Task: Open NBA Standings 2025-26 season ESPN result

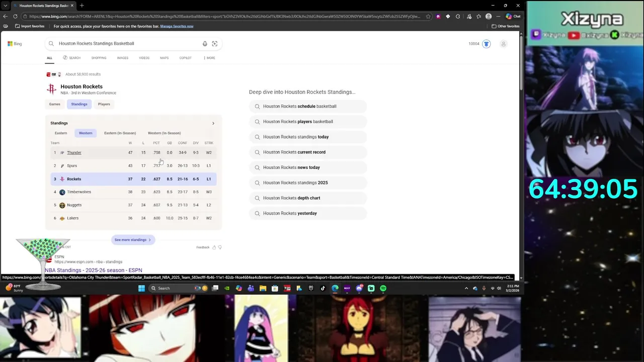Action: [94, 270]
